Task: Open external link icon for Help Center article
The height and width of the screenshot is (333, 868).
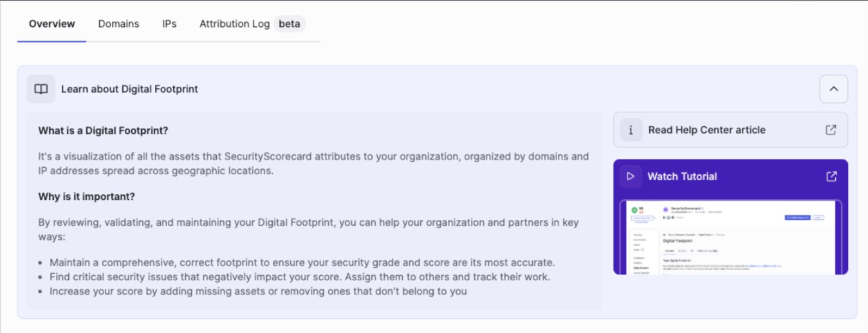Action: click(x=831, y=130)
